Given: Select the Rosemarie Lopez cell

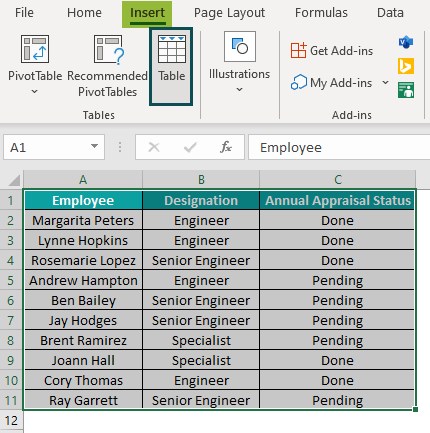Looking at the screenshot, I should (x=83, y=260).
